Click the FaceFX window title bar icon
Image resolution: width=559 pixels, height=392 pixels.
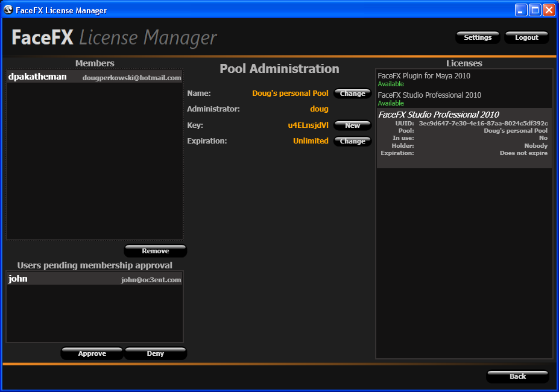click(8, 10)
